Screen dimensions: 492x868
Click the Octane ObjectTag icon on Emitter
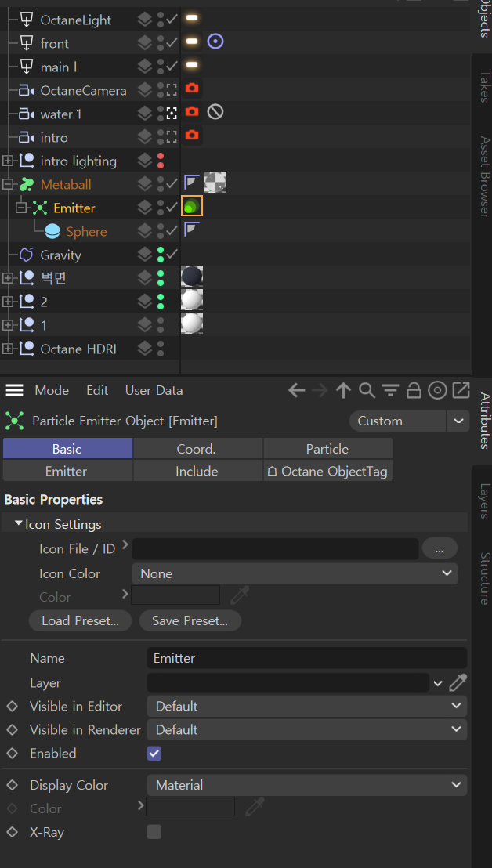[192, 207]
